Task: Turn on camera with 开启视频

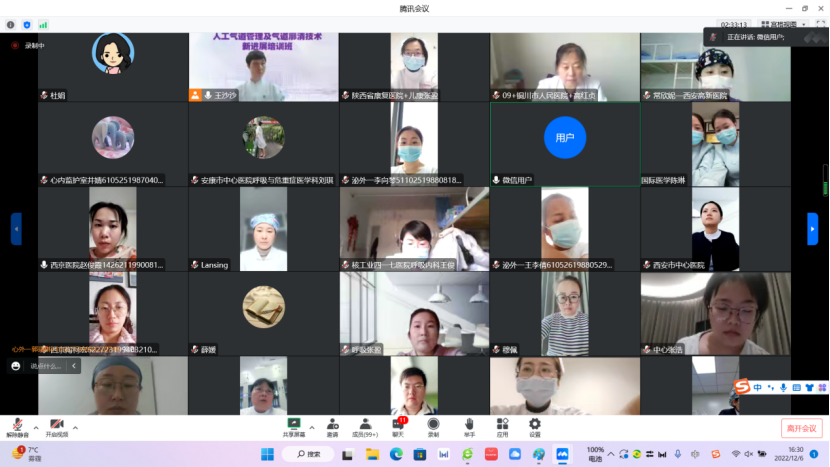Action: (57, 427)
